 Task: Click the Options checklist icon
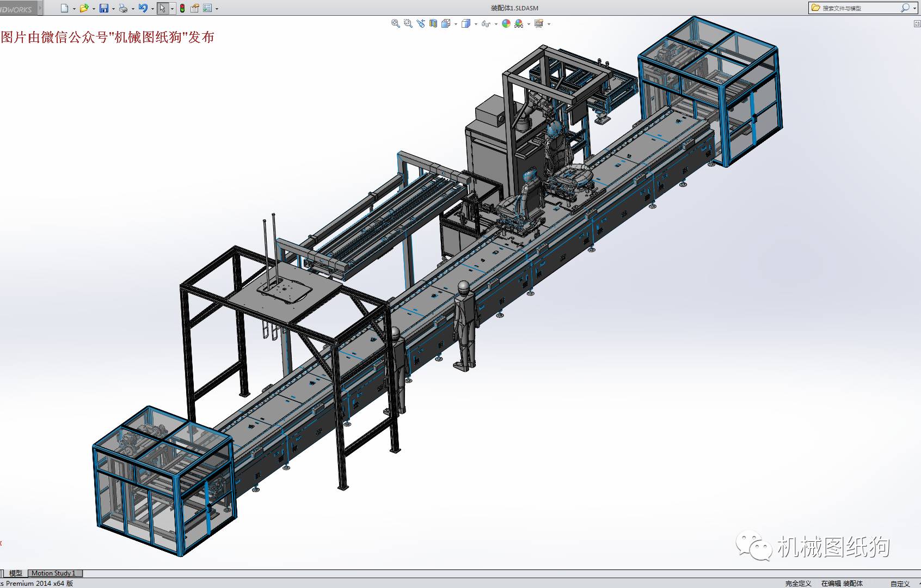(207, 8)
